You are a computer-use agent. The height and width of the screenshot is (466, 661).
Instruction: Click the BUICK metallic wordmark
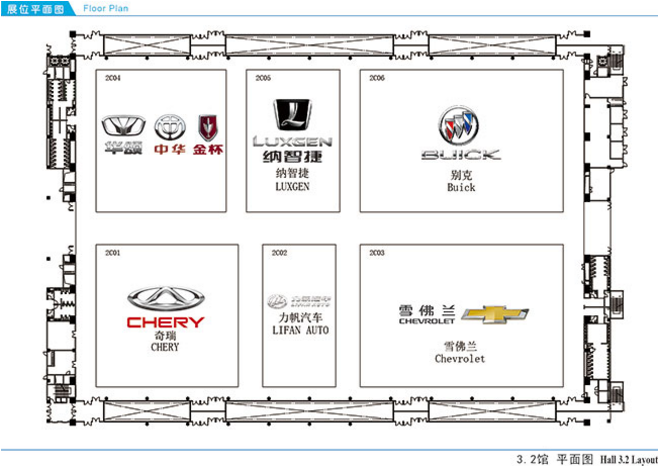click(461, 155)
